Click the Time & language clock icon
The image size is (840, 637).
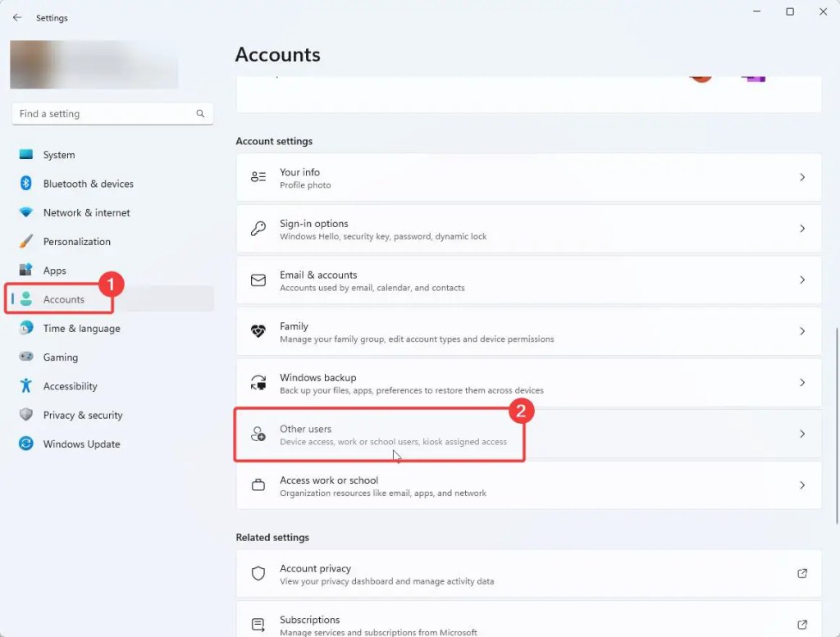(25, 328)
